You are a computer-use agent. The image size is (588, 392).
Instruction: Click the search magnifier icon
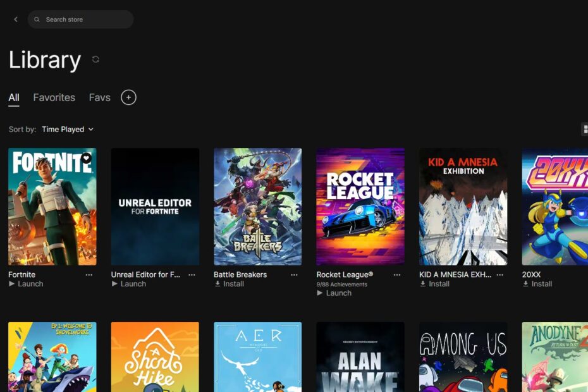pos(37,20)
